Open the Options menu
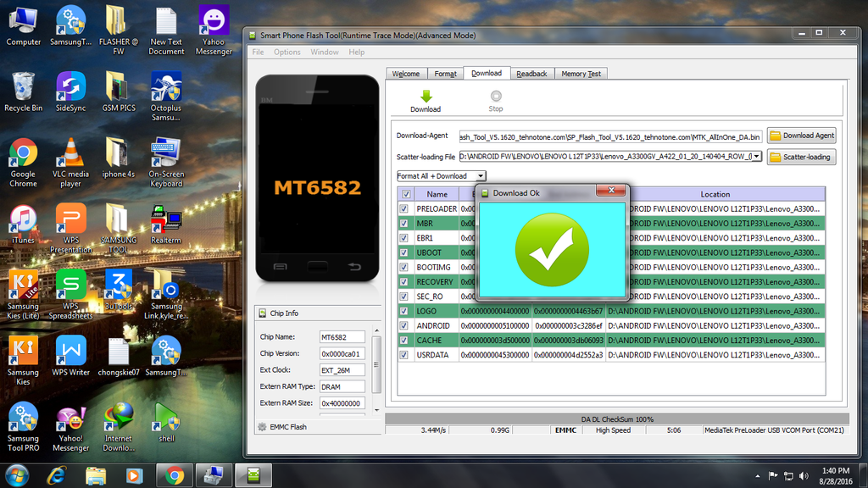This screenshot has width=868, height=488. pos(287,52)
